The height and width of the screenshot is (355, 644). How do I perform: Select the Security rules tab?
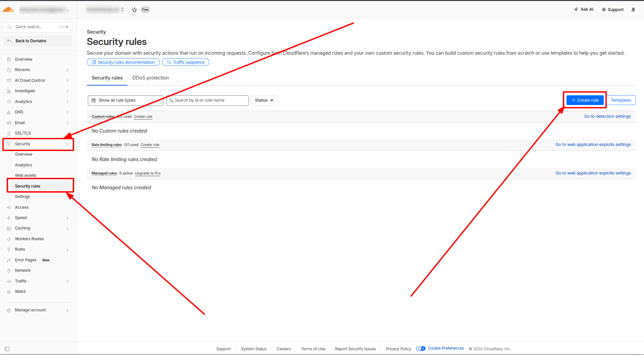[x=107, y=78]
